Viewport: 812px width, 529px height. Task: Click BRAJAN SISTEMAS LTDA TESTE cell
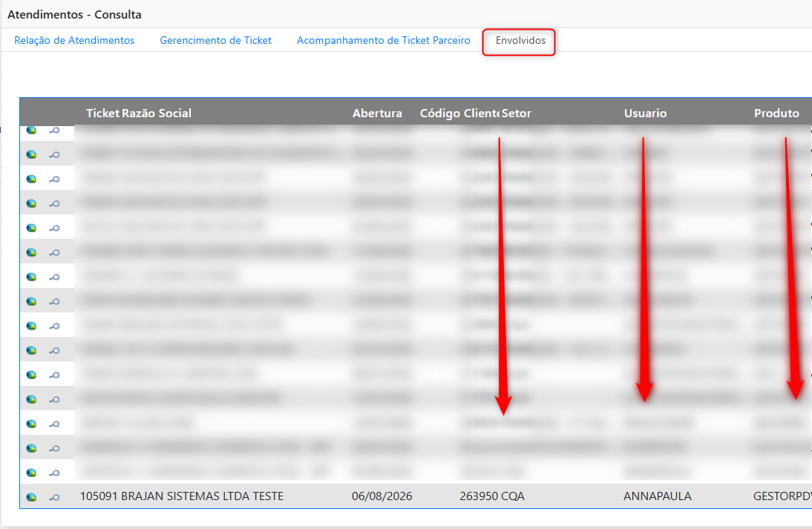point(203,496)
